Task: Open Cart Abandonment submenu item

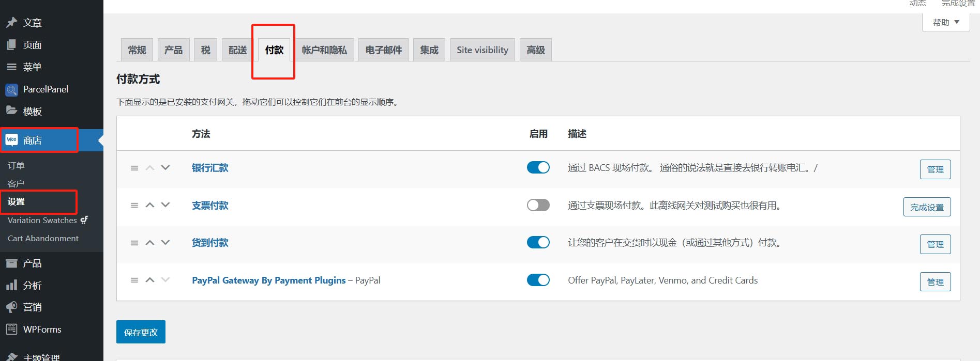Action: coord(43,238)
